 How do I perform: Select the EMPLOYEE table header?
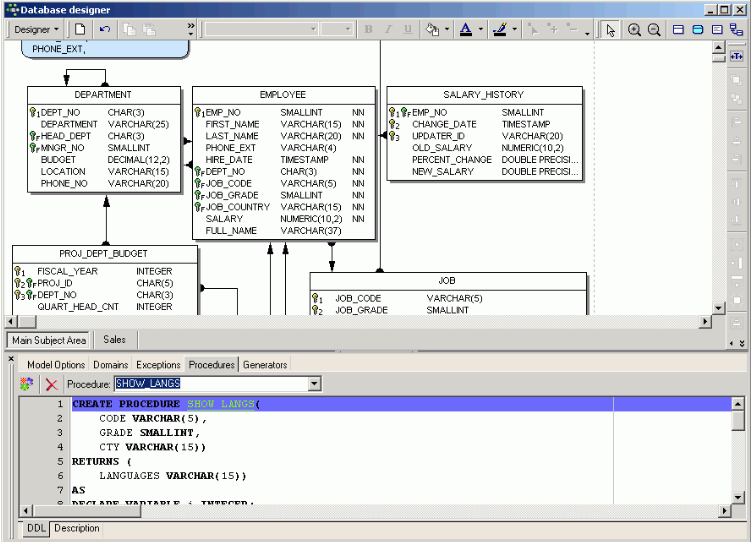[283, 95]
